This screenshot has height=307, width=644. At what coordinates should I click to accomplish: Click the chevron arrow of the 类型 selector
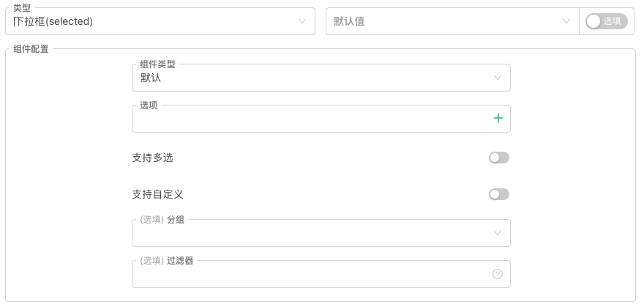click(302, 21)
